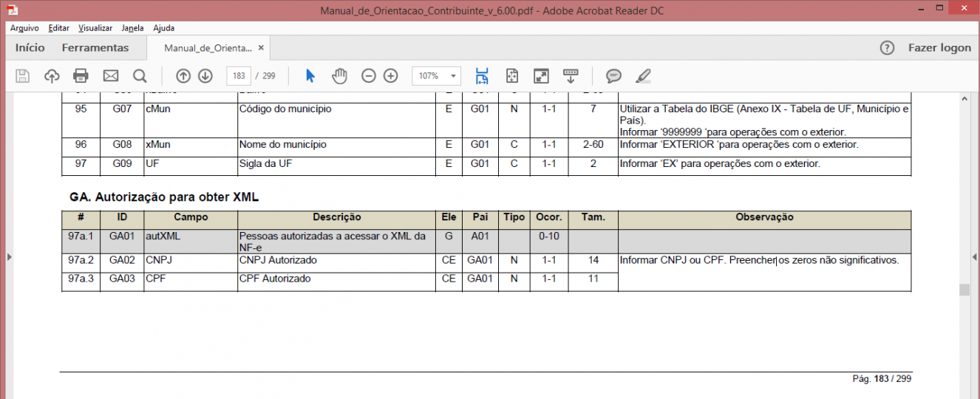Zoom in with plus icon
The image size is (980, 399).
pos(391,75)
